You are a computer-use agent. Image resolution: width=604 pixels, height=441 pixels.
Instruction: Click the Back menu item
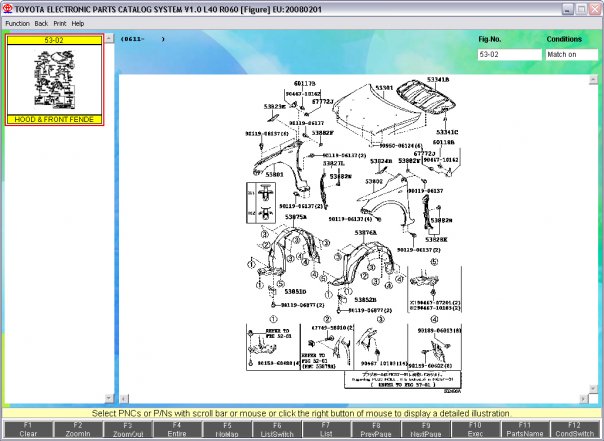click(41, 23)
